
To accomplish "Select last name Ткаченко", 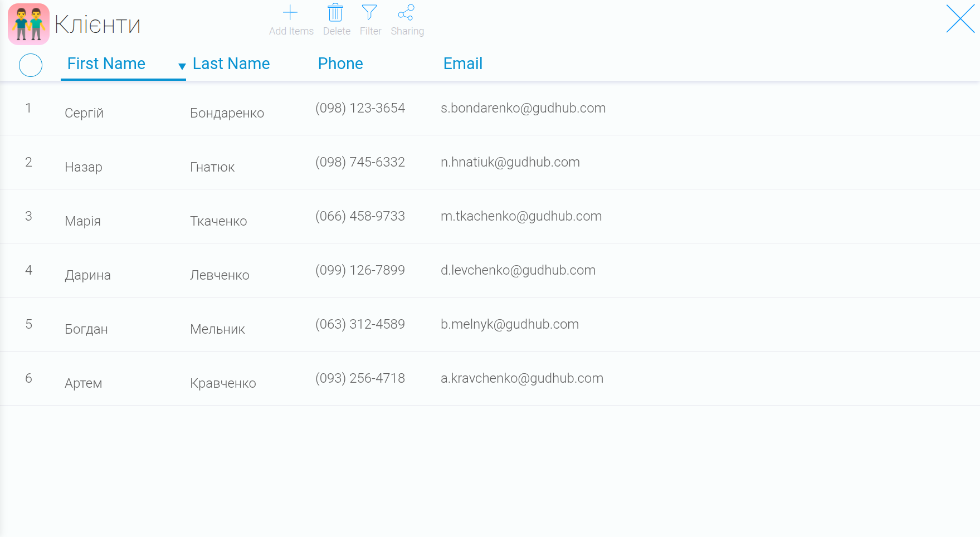I will pos(218,221).
